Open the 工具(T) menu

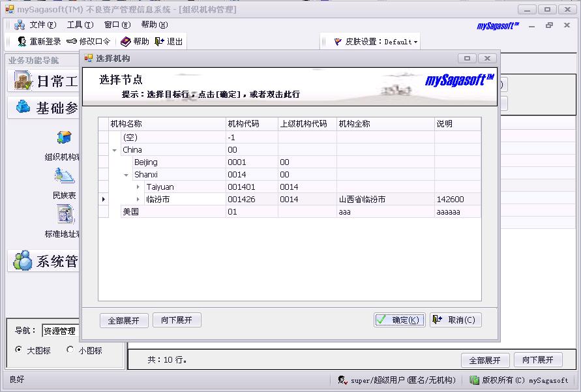80,25
